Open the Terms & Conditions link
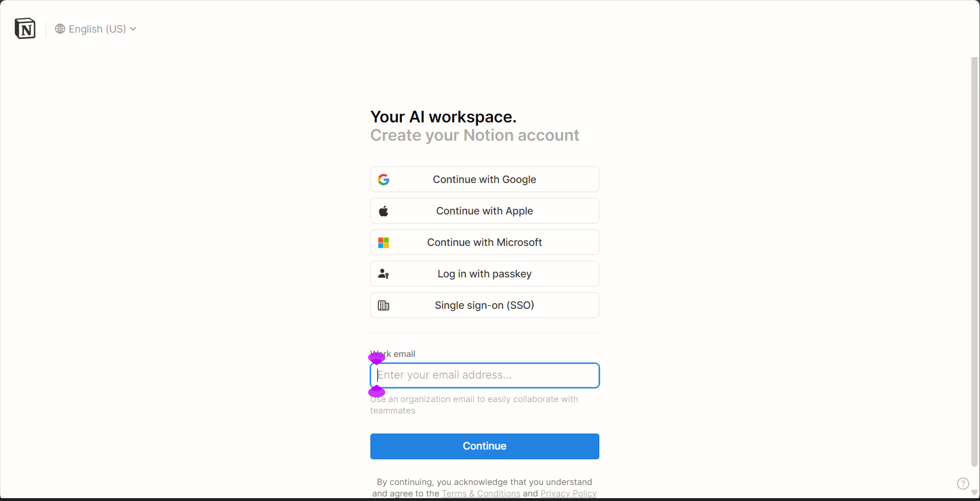The image size is (980, 501). point(481,494)
